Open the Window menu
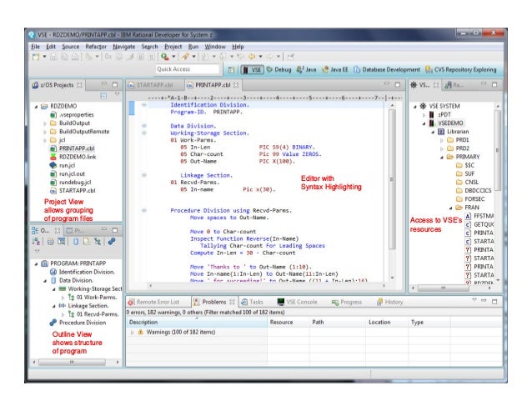The width and height of the screenshot is (532, 411). [x=215, y=47]
